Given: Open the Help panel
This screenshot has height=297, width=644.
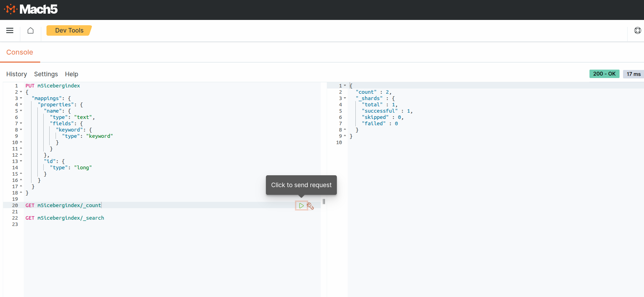Looking at the screenshot, I should (x=71, y=74).
